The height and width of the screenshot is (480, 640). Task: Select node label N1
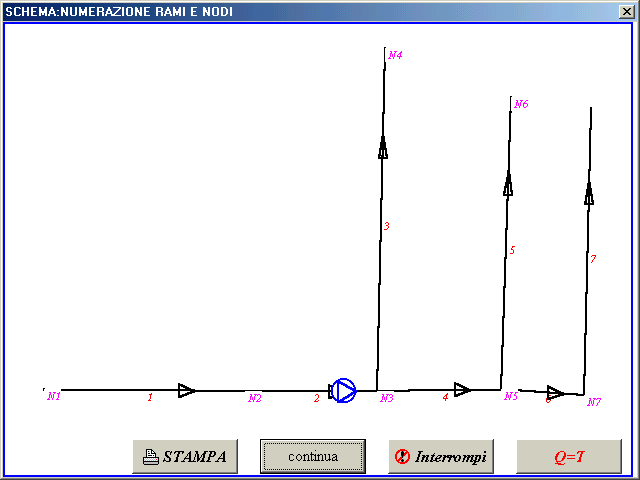[x=54, y=396]
